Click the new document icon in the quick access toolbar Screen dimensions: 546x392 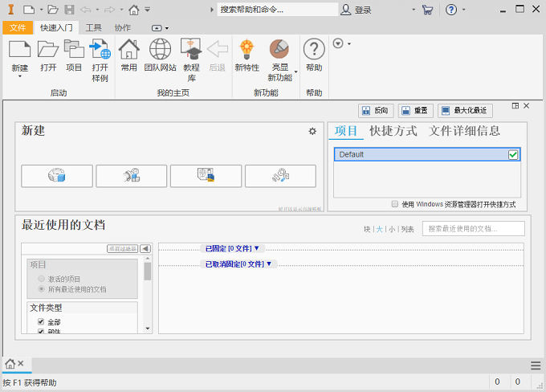click(29, 10)
